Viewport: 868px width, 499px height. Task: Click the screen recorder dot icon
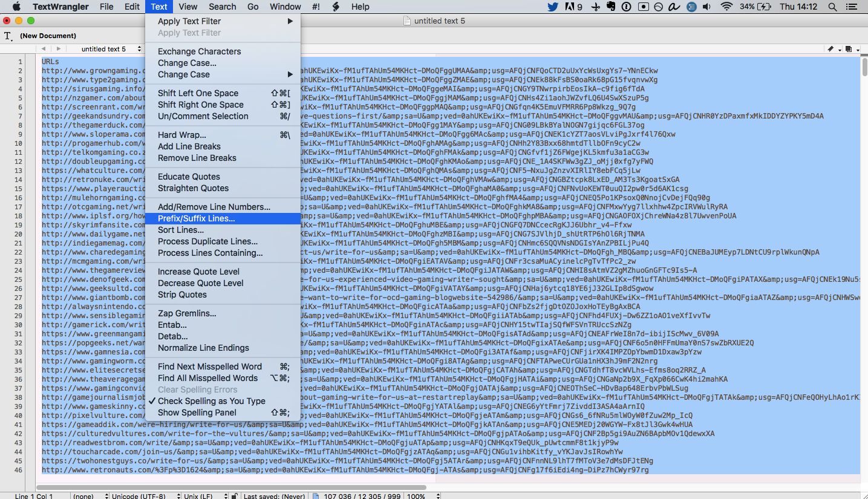(x=643, y=7)
